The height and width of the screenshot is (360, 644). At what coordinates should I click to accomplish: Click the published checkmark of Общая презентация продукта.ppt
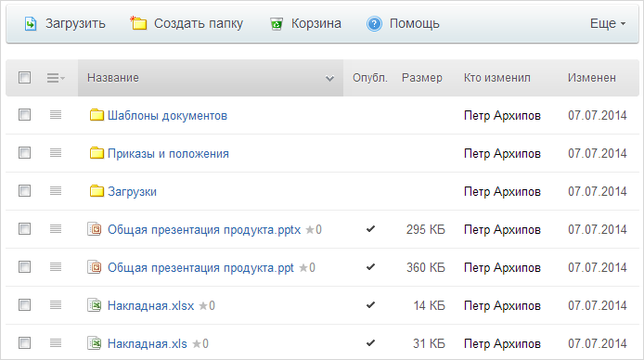[x=370, y=267]
